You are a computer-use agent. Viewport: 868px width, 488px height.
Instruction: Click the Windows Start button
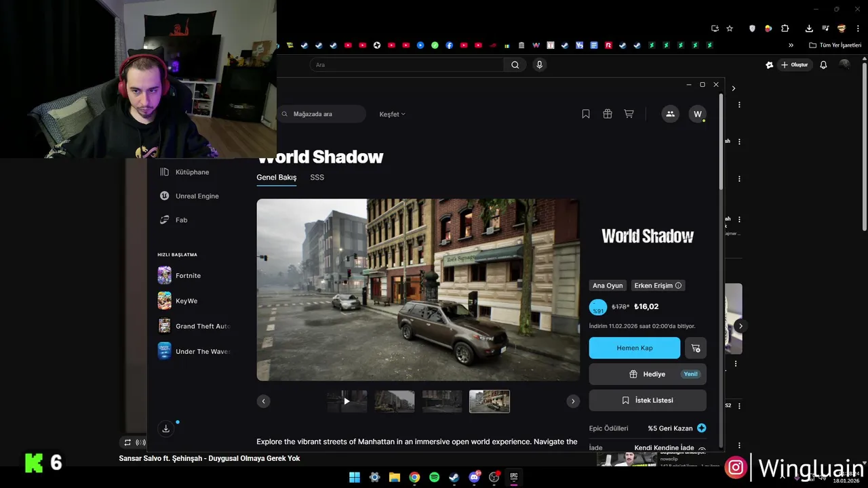[355, 477]
